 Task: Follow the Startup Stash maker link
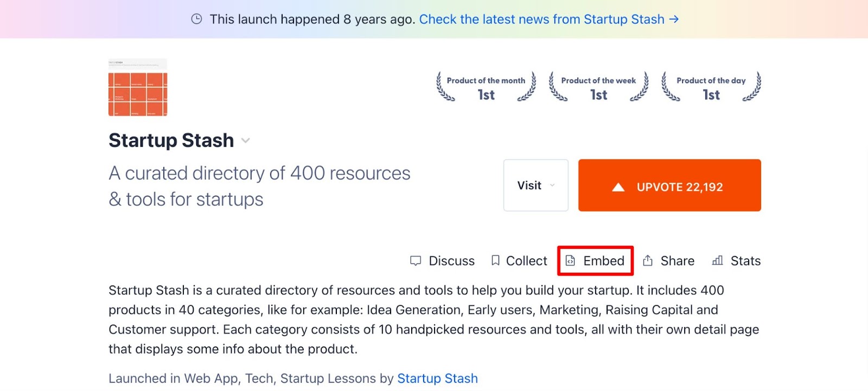tap(437, 379)
